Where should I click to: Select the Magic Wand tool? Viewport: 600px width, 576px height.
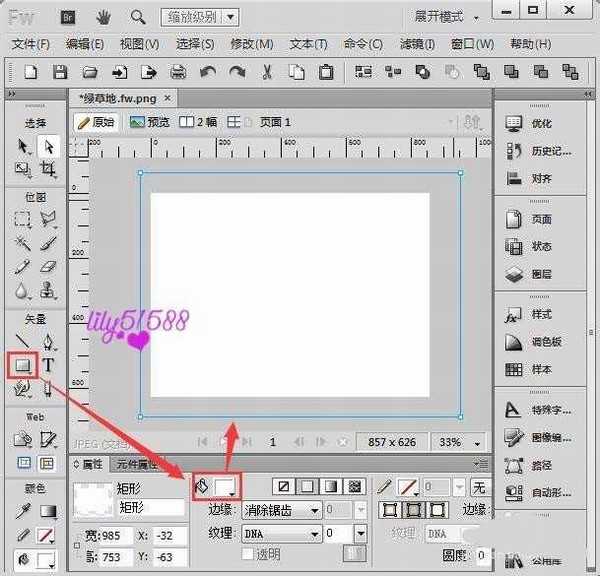point(22,243)
